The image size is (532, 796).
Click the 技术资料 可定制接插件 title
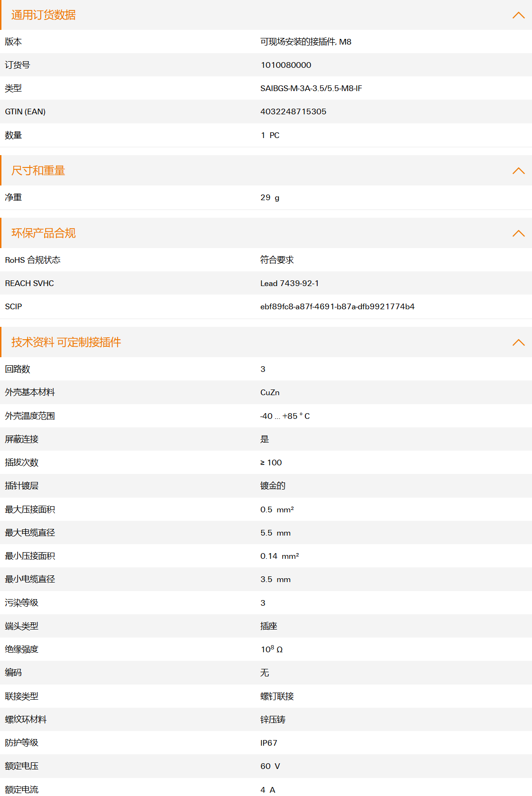[66, 342]
